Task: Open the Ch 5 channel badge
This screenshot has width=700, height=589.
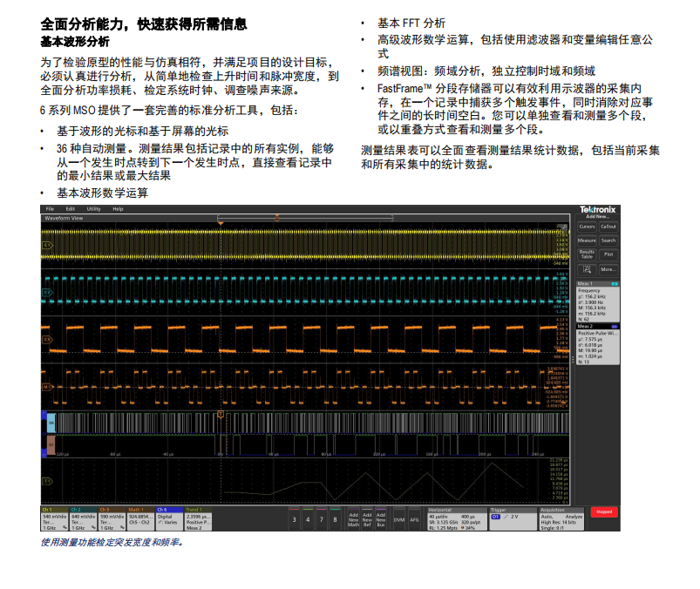Action: click(112, 519)
